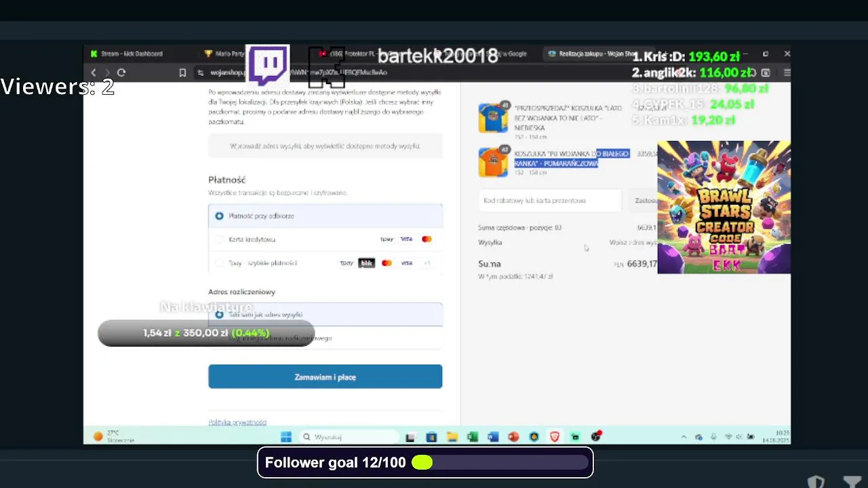This screenshot has width=868, height=488.
Task: Click the 'Suma częściowa - pozycje' line
Action: click(x=520, y=228)
